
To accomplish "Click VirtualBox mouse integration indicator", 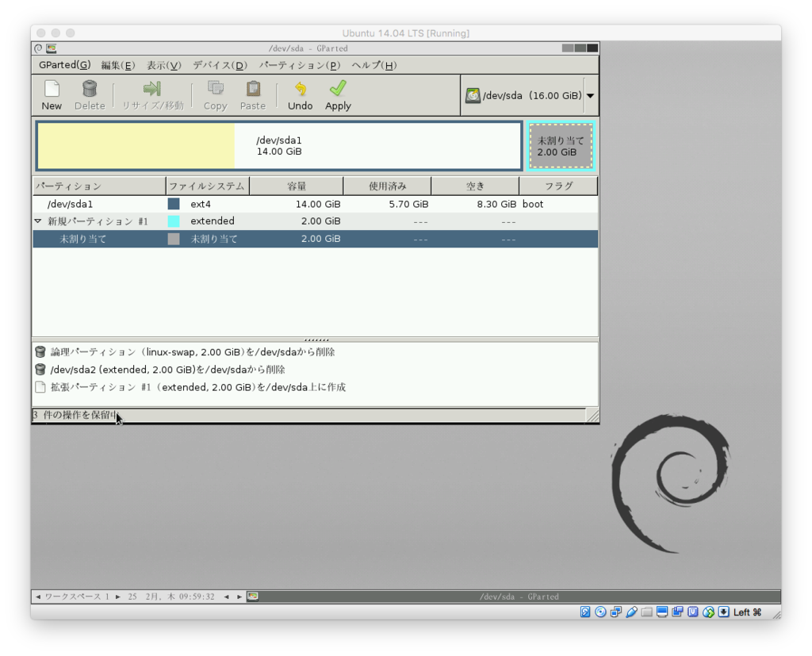I will coord(708,612).
